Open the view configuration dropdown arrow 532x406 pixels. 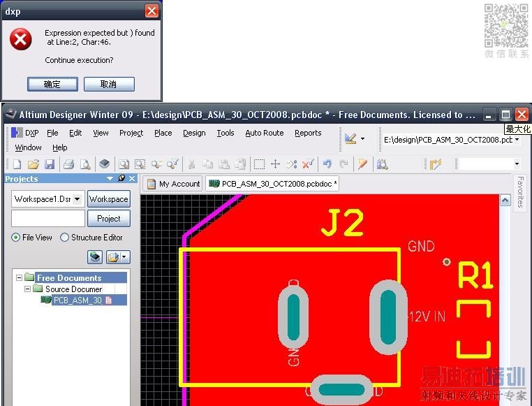click(x=363, y=138)
